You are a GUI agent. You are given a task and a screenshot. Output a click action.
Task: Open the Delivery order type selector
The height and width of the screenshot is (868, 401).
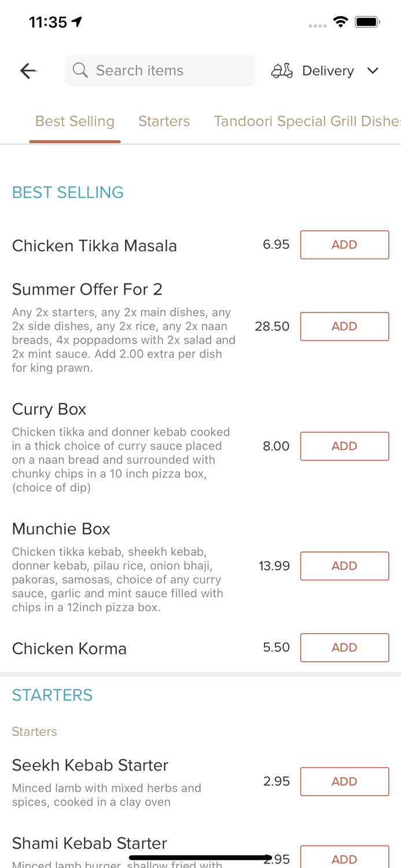[x=328, y=71]
